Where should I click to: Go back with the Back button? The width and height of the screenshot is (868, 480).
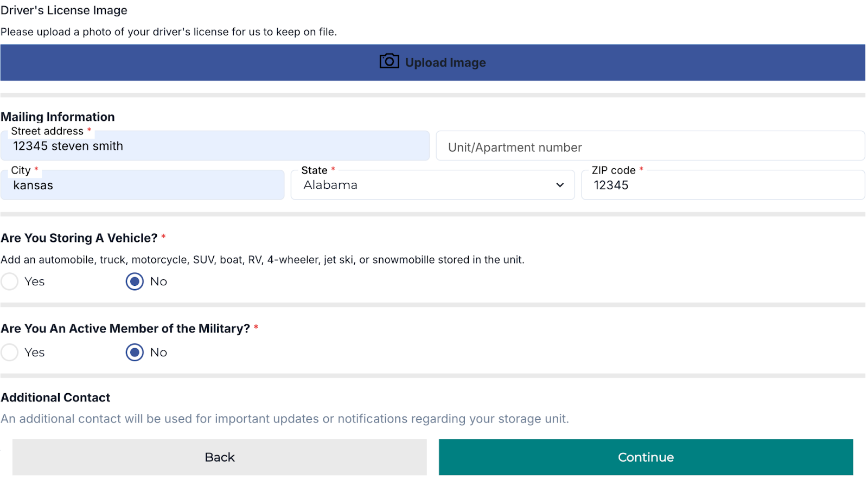pos(219,457)
